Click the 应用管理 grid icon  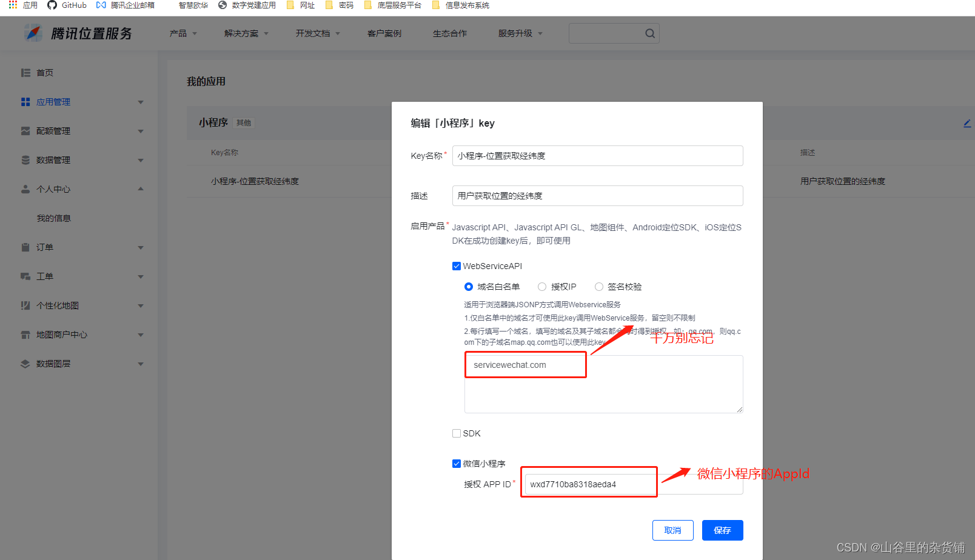pyautogui.click(x=25, y=102)
